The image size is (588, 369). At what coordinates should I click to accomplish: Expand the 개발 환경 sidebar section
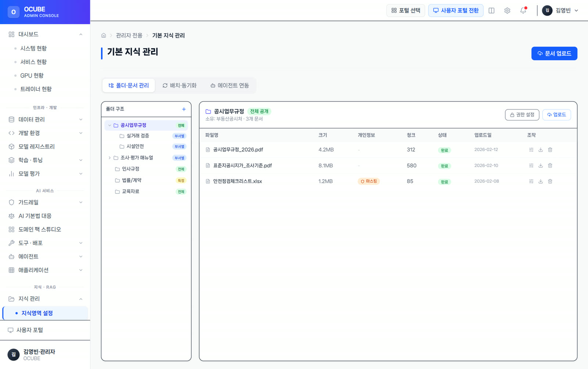pyautogui.click(x=81, y=133)
